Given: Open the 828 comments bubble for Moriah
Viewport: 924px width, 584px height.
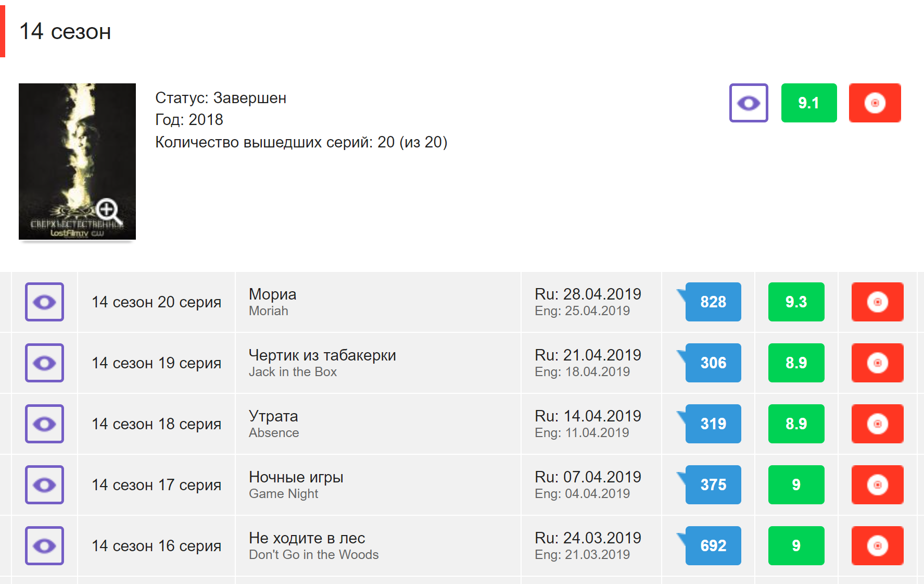Looking at the screenshot, I should click(x=713, y=302).
